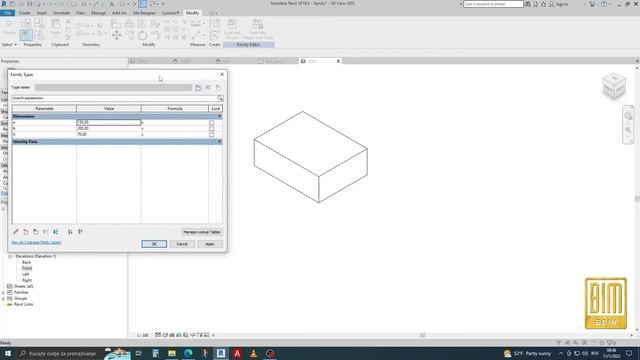Screen dimensions: 640x360
Task: Click the New Parameter icon in Family Types
Action: [26, 232]
